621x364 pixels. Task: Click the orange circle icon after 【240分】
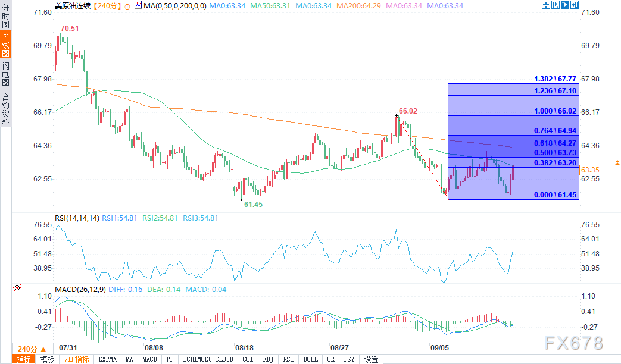pos(127,5)
